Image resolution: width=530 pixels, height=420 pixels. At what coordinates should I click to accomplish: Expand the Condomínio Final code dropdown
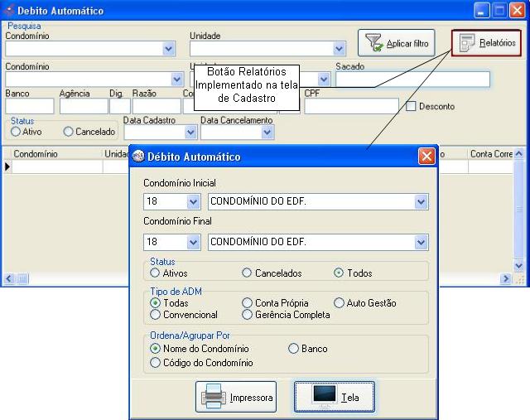pyautogui.click(x=194, y=242)
